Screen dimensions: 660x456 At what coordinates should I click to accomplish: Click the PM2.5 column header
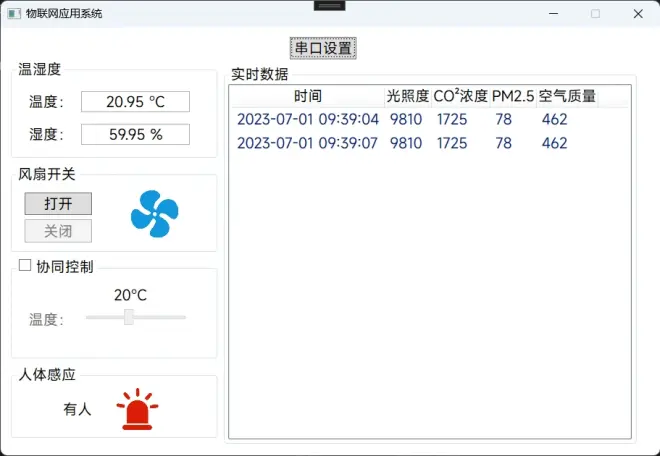pos(513,96)
